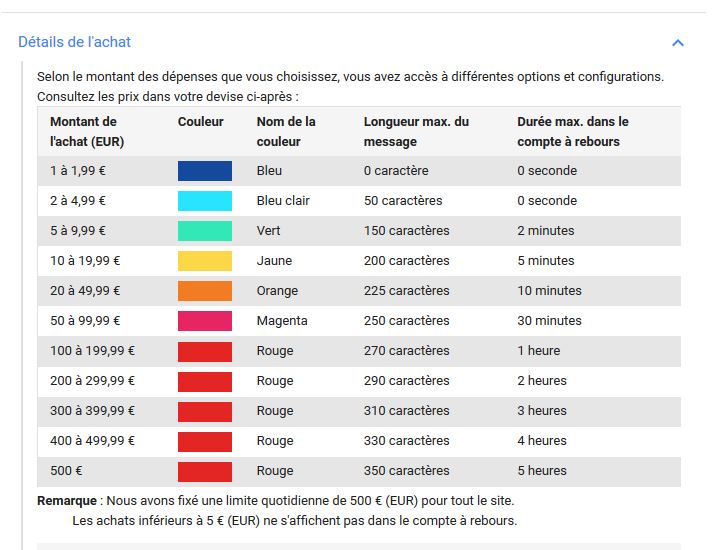724x550 pixels.
Task: Choose the Magenta color swatch
Action: click(205, 321)
